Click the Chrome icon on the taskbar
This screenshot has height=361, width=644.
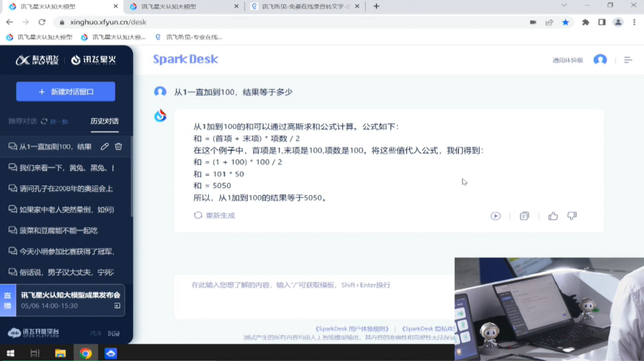[85, 353]
